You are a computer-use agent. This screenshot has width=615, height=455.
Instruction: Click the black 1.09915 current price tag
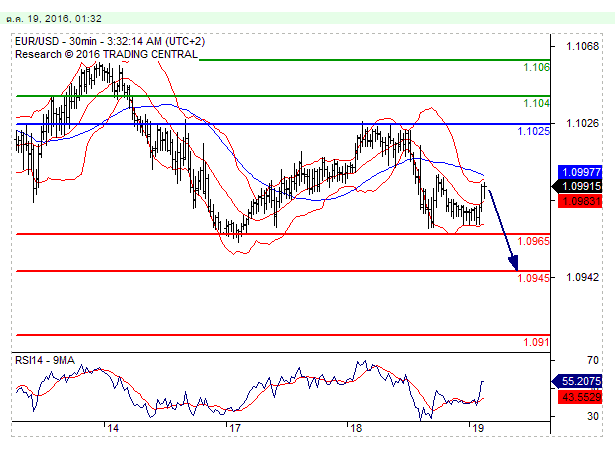tap(577, 186)
